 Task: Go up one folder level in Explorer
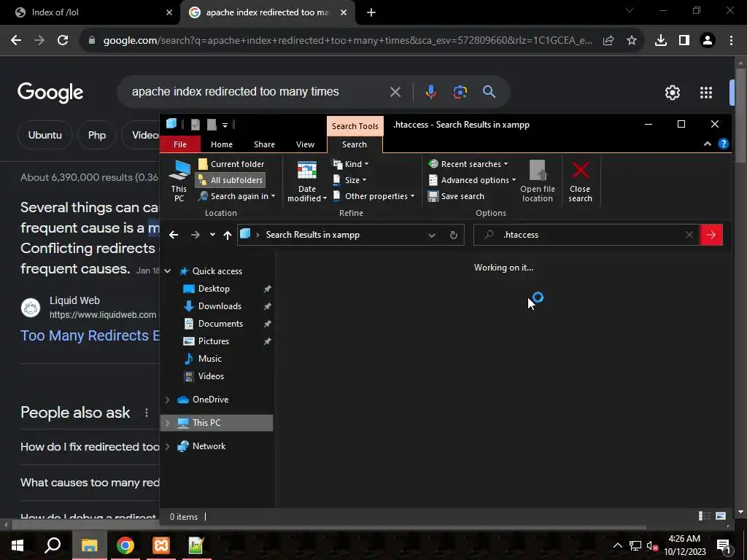[228, 235]
